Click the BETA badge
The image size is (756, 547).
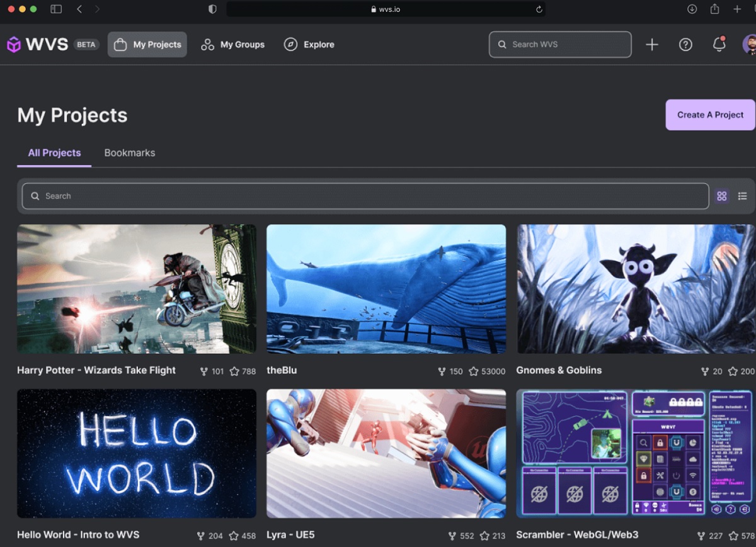click(x=86, y=45)
